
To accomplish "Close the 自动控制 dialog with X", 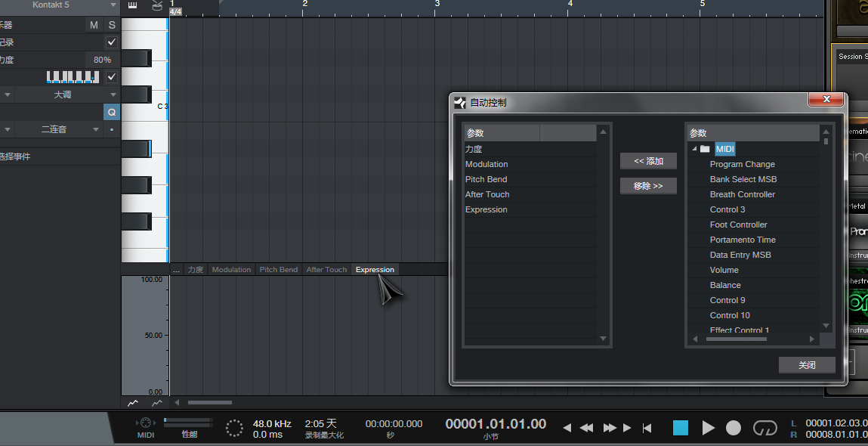I will (826, 99).
